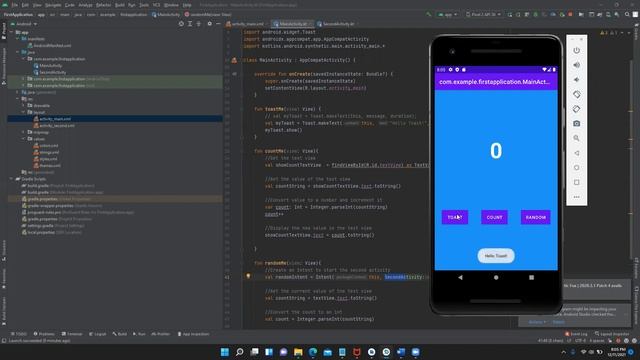This screenshot has height=360, width=640.
Task: Open Microsoft Edge from the taskbar
Action: click(x=313, y=352)
